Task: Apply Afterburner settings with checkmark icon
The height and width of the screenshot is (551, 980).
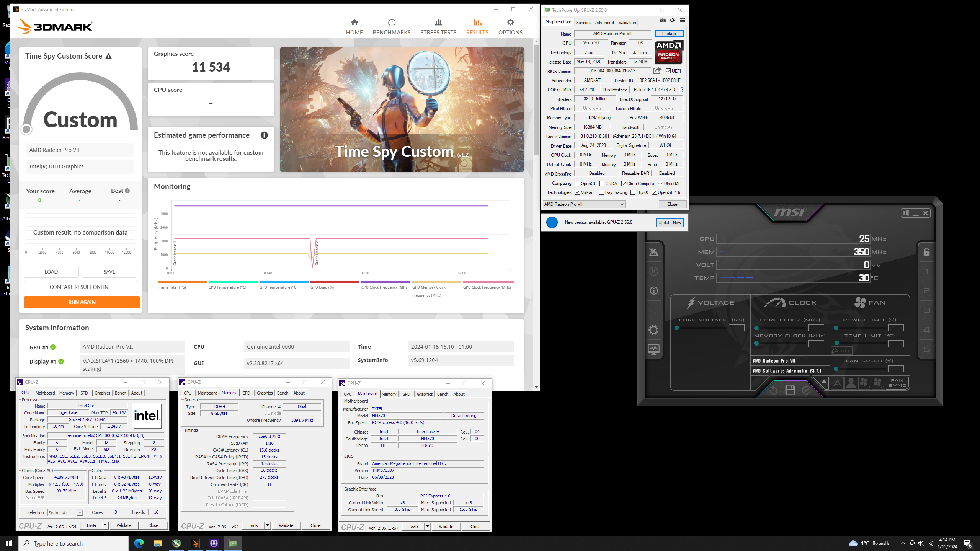Action: (x=806, y=390)
